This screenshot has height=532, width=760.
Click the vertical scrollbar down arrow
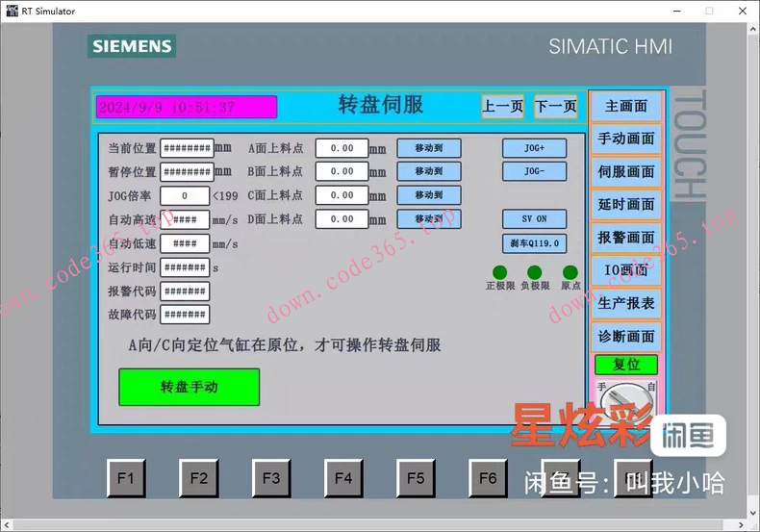click(x=753, y=512)
